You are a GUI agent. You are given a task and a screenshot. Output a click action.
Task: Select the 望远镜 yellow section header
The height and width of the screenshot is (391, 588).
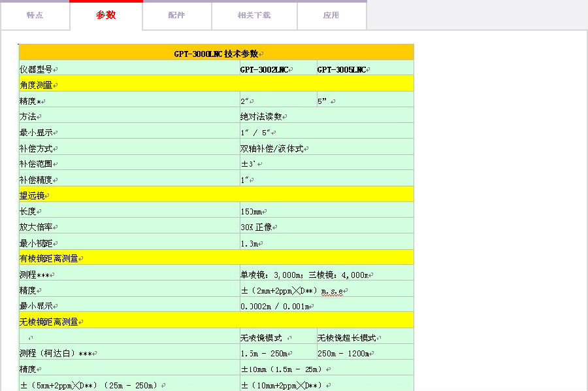(x=35, y=195)
